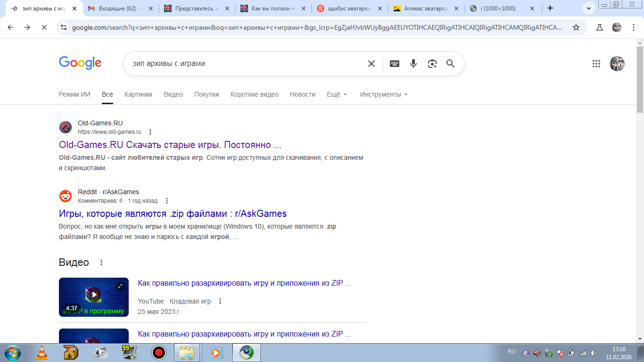Image resolution: width=644 pixels, height=362 pixels.
Task: Open options for the Кладовая игр video result
Action: [220, 301]
